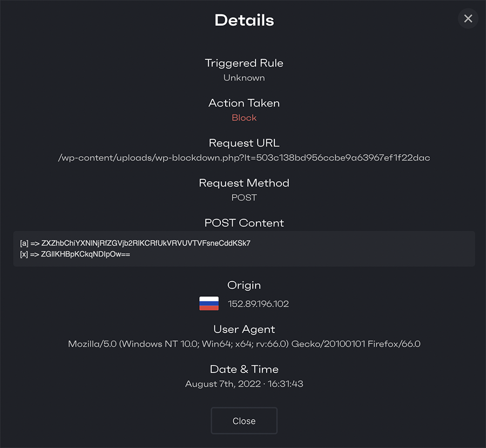Click the POST Content code box

[244, 249]
